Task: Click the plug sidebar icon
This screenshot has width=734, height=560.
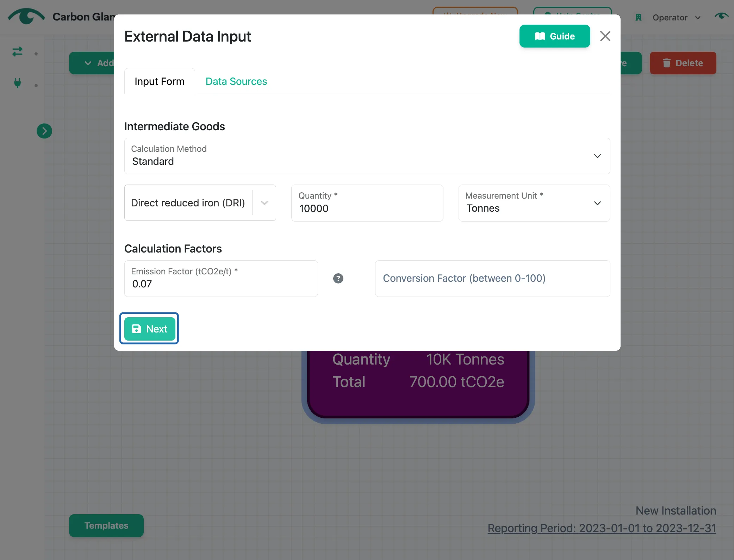Action: point(17,83)
